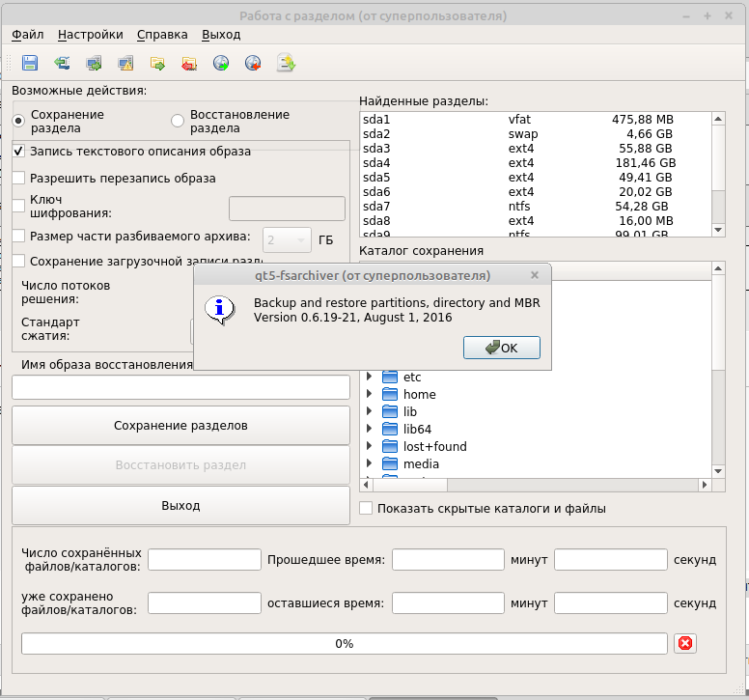Close the qt5-fsarchiver about dialog with X
This screenshot has height=700, width=749.
[x=535, y=275]
